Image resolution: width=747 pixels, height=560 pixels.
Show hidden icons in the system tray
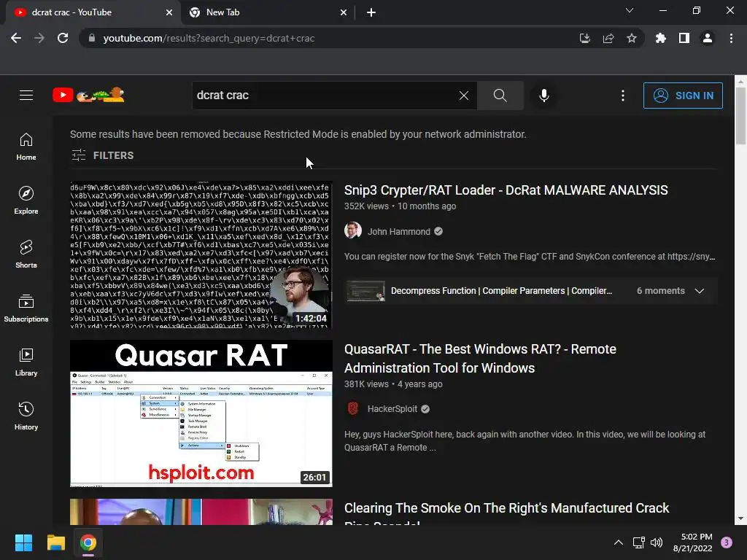click(x=618, y=542)
